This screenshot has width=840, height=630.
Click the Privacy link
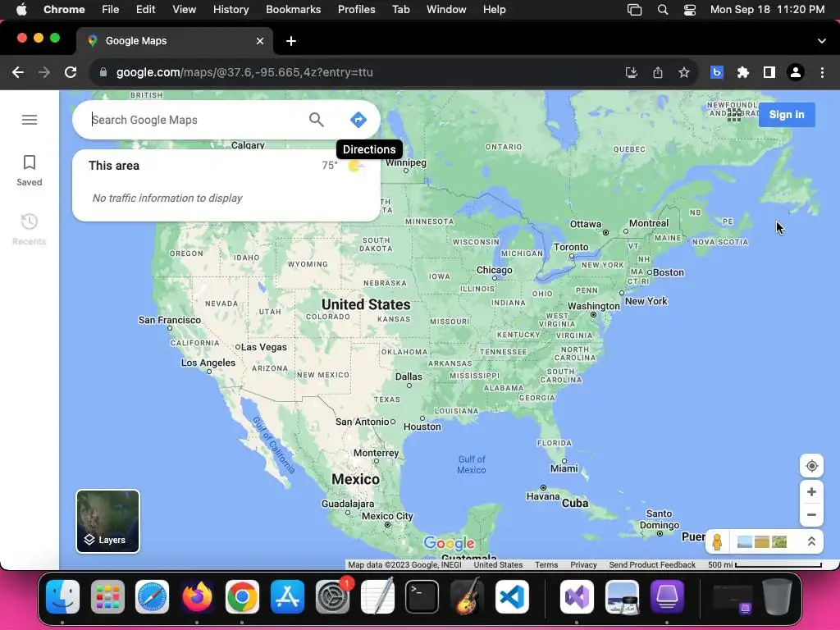point(583,564)
